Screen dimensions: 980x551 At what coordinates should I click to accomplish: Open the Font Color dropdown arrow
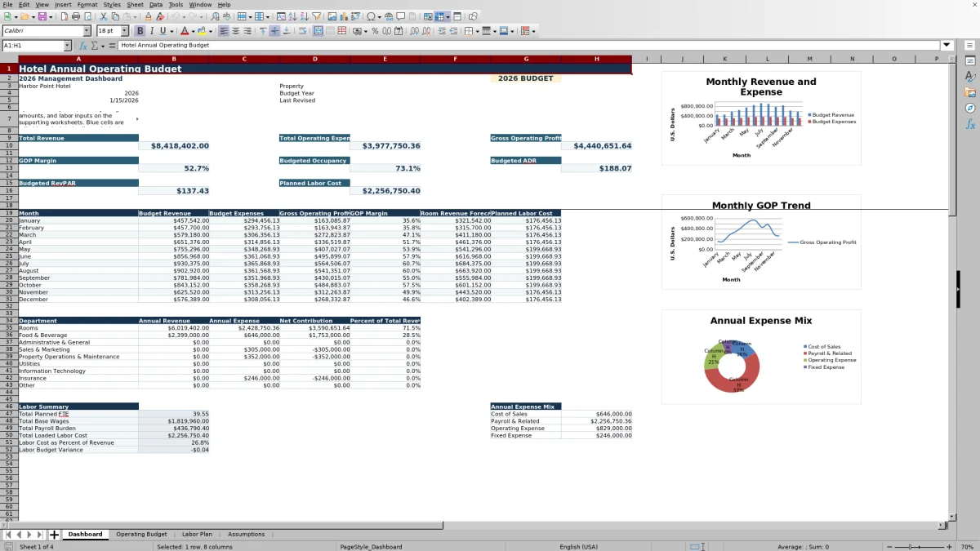194,31
